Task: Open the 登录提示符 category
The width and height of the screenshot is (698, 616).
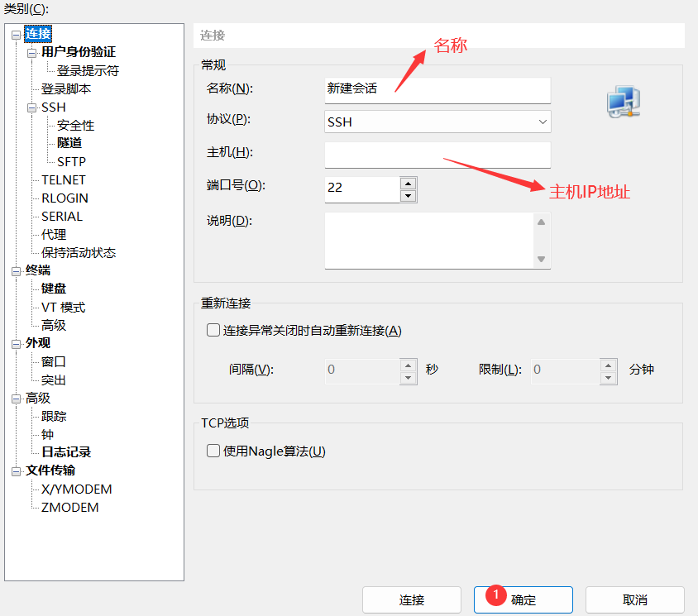Action: (x=88, y=71)
